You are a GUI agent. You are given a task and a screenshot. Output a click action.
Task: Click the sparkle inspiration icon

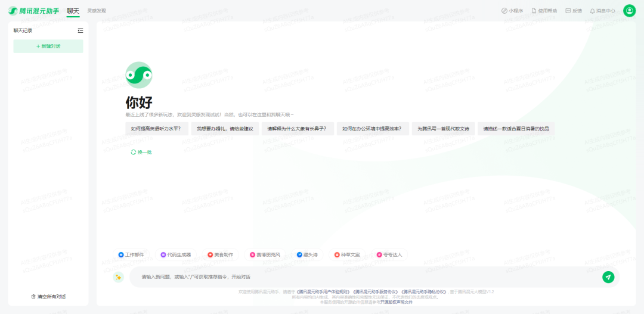tap(118, 277)
